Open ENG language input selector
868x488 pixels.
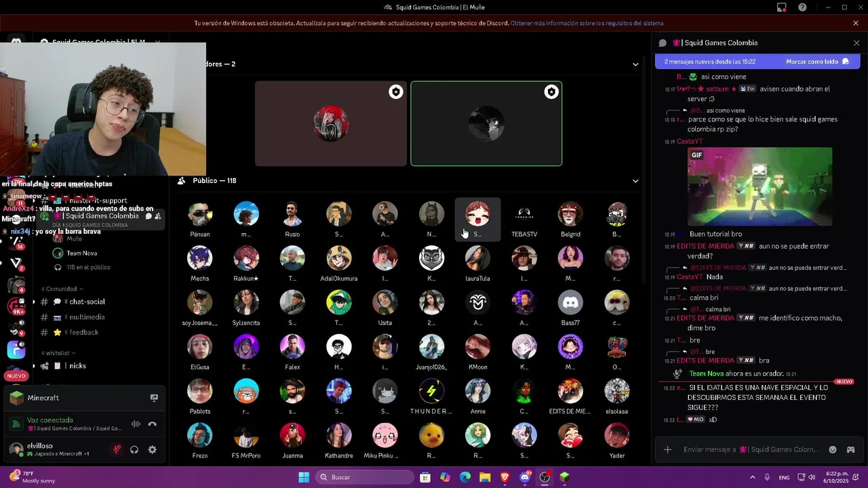(784, 477)
